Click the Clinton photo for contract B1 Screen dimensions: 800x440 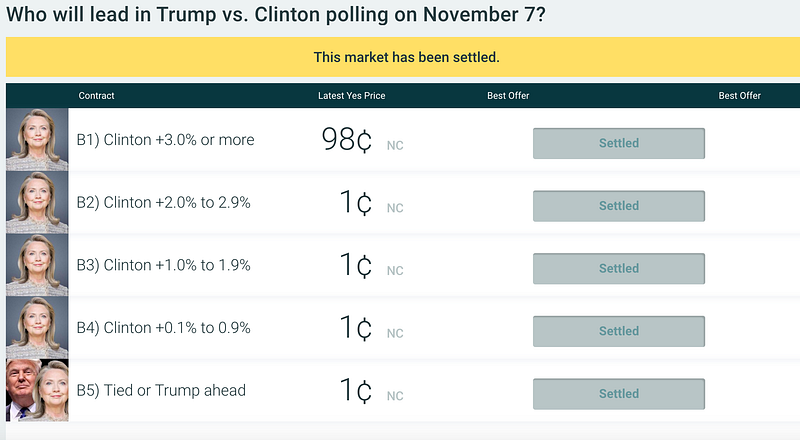(x=37, y=140)
